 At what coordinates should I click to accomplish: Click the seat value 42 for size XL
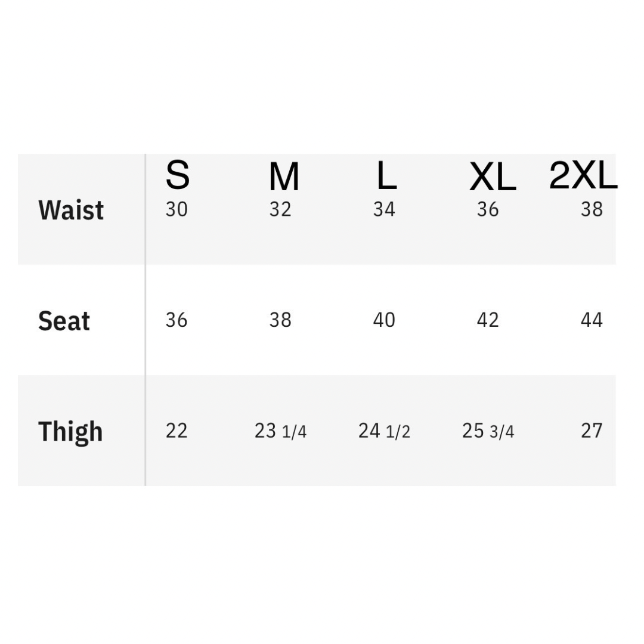488,320
